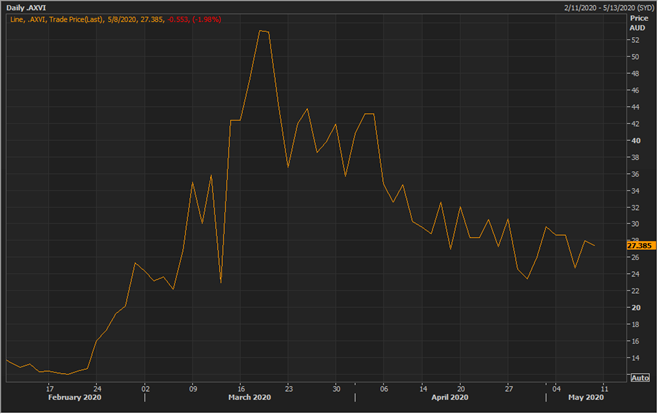658x414 pixels.
Task: Click the date label 11 on time axis
Action: coord(604,389)
